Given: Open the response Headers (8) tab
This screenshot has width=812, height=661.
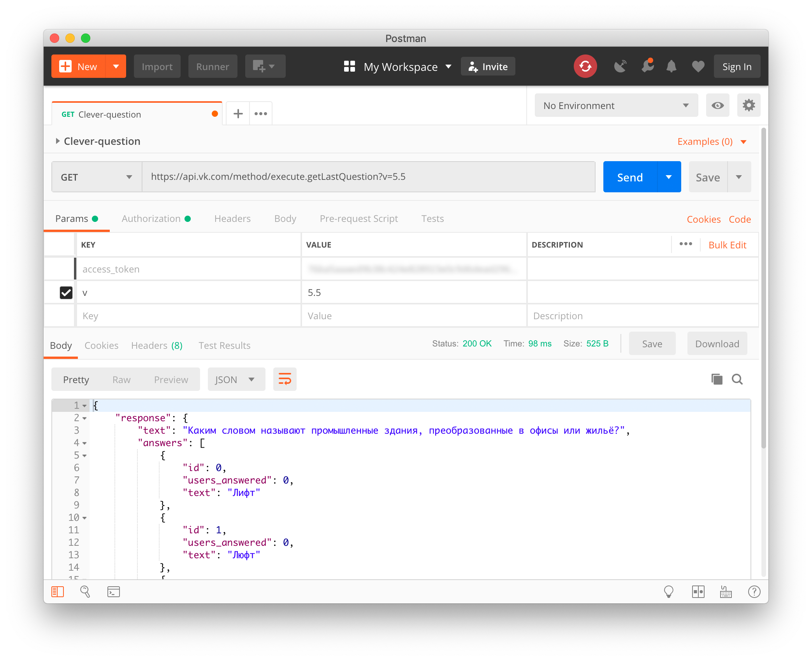Looking at the screenshot, I should 156,345.
